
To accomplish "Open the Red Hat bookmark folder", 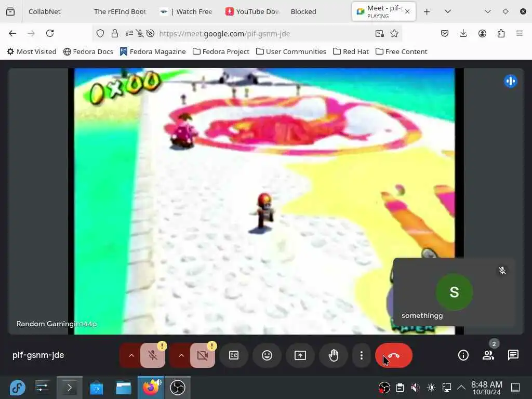I will coord(351,51).
